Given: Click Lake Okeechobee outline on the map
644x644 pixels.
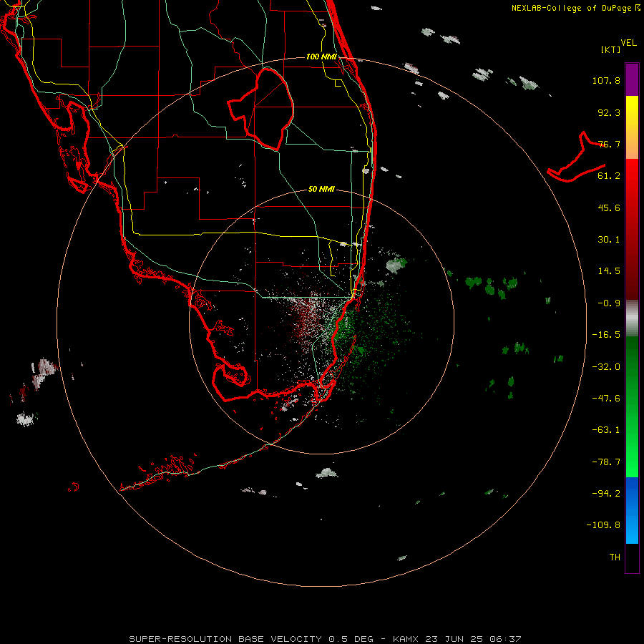Looking at the screenshot, I should coord(260,109).
